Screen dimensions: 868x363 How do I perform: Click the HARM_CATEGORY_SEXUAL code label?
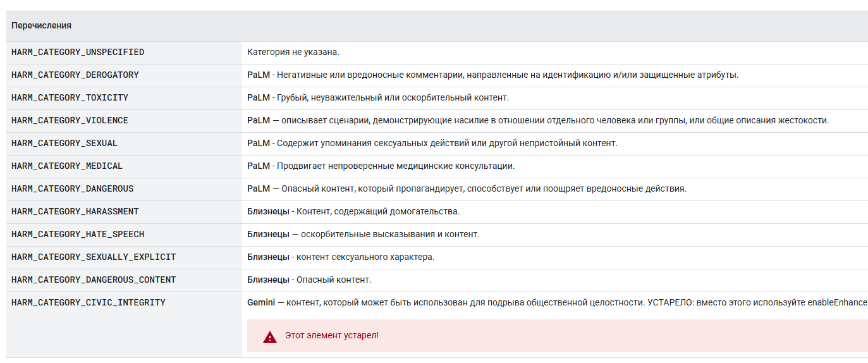click(x=64, y=143)
